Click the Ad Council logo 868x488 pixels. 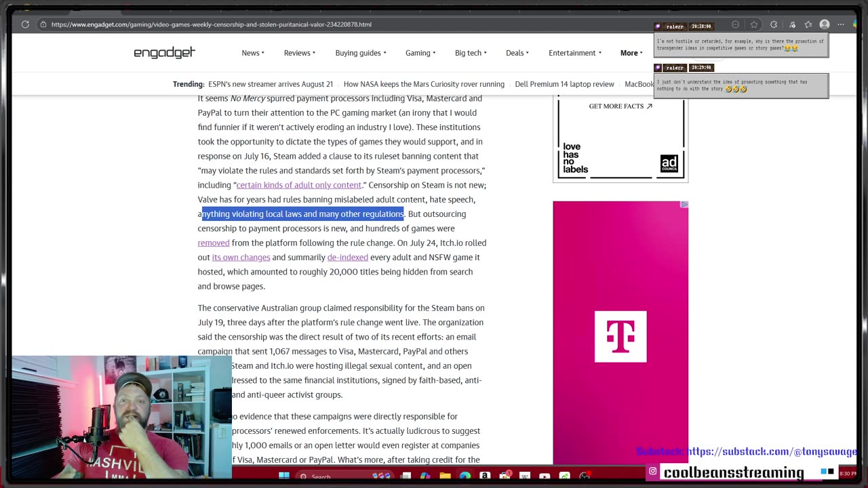(x=669, y=163)
